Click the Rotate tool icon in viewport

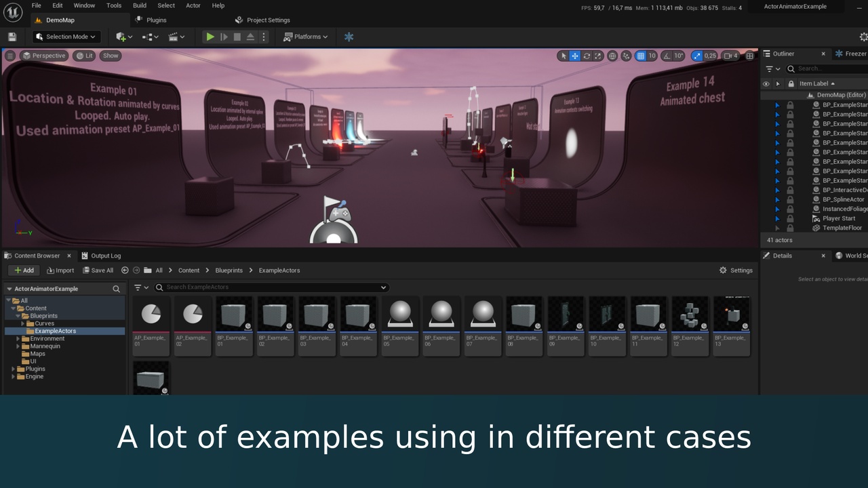pyautogui.click(x=587, y=56)
